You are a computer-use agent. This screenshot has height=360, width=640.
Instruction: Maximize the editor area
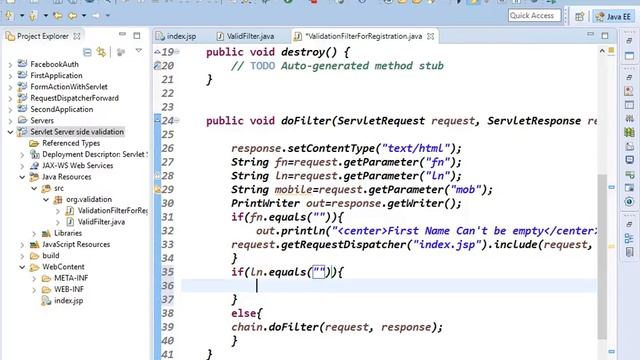point(605,36)
